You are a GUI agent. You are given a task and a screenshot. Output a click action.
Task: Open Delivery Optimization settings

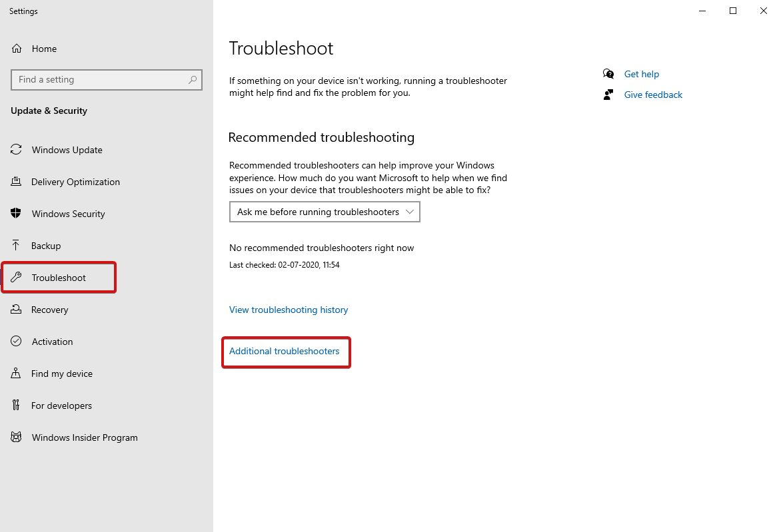76,182
